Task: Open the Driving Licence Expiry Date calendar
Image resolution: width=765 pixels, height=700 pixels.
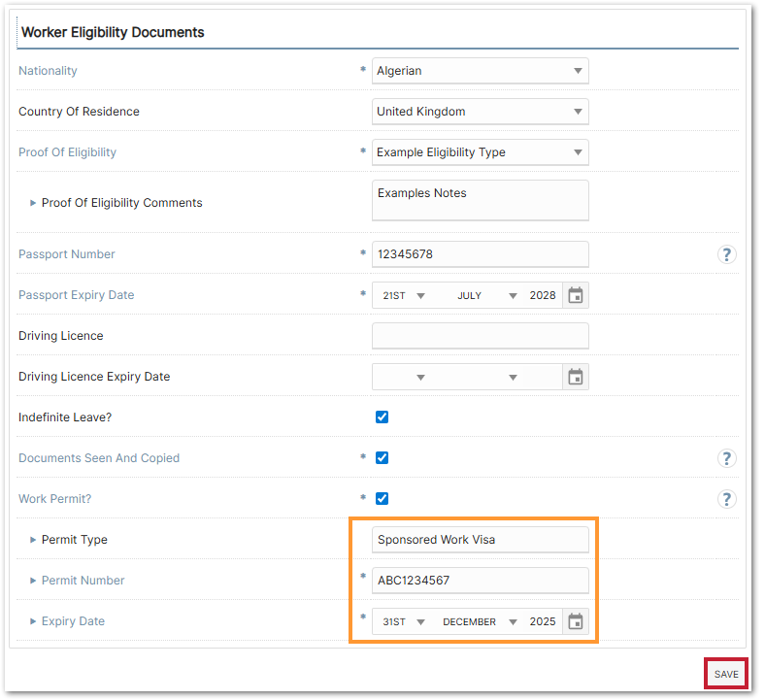Action: tap(576, 377)
